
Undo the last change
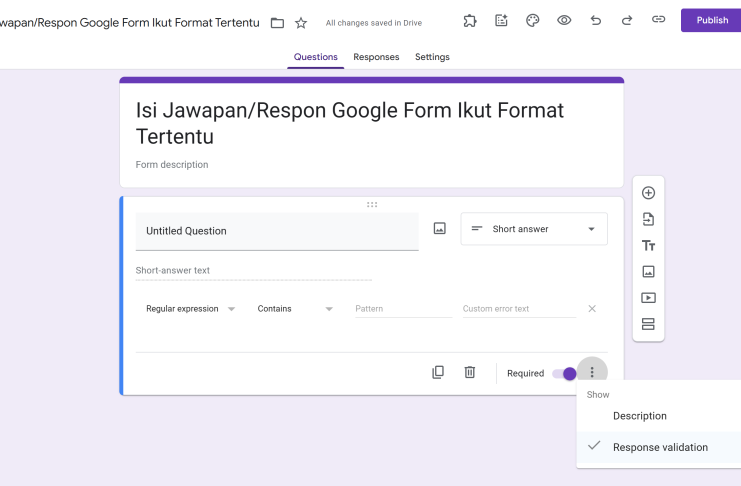pyautogui.click(x=595, y=20)
